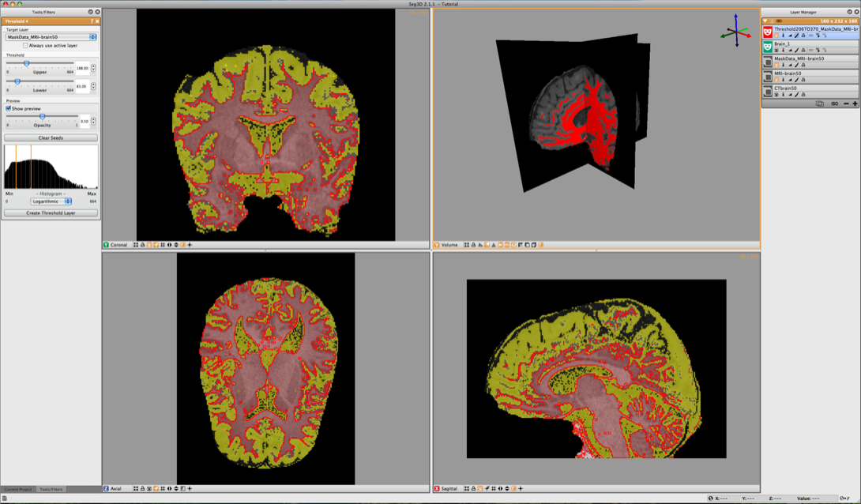
Task: Toggle visibility of CTbrain50 layer
Action: coord(776,95)
